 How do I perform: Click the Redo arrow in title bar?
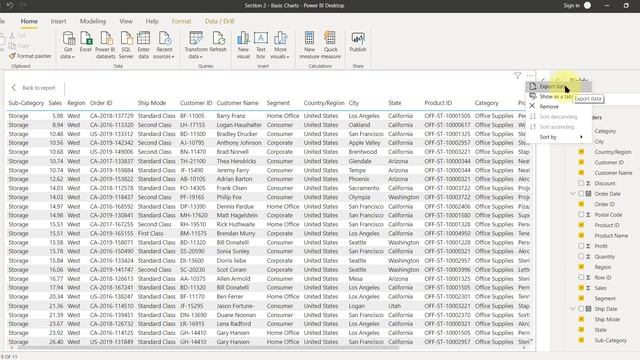[23, 5]
